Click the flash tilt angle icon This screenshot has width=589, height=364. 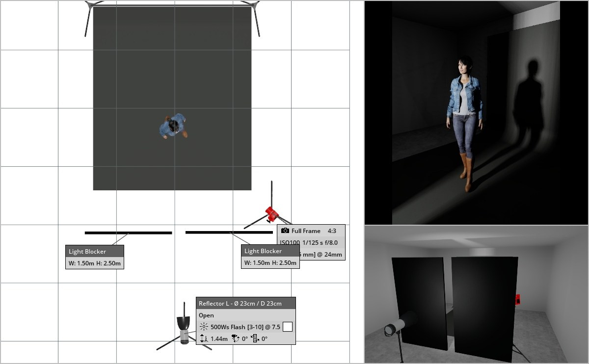[x=254, y=338]
